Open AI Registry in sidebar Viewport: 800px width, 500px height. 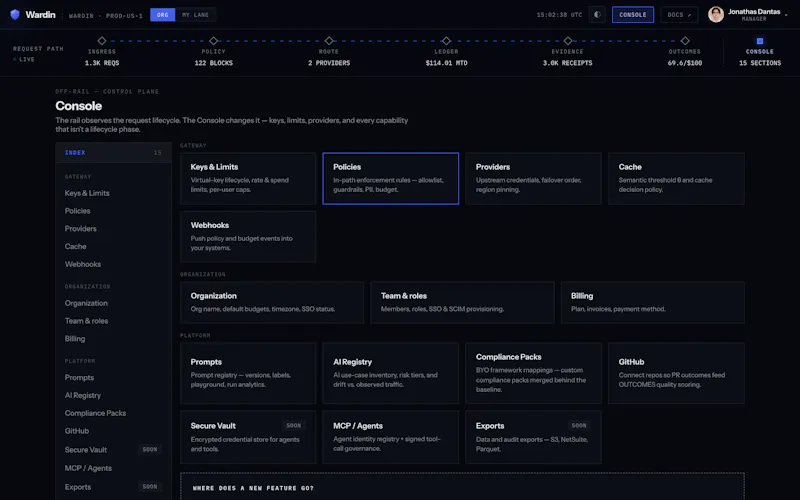pos(83,395)
